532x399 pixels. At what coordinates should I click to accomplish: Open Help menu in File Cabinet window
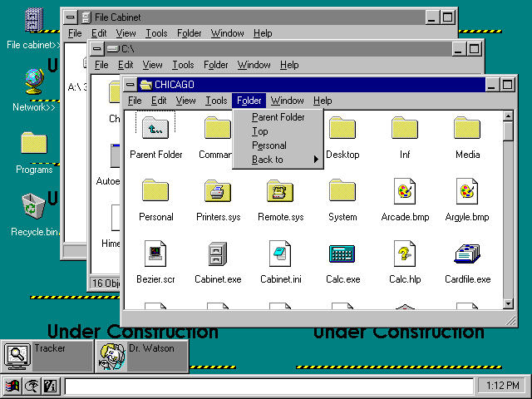(x=263, y=33)
